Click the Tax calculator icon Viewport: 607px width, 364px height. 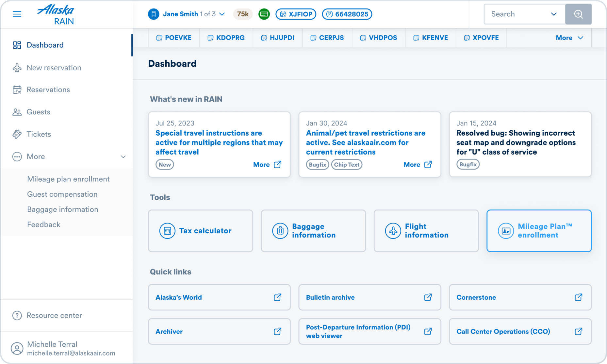167,231
